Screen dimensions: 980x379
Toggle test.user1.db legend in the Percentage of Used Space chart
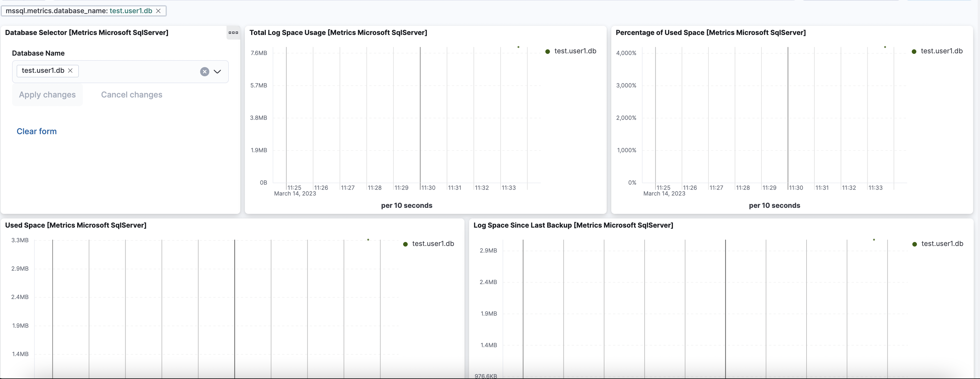pos(941,51)
